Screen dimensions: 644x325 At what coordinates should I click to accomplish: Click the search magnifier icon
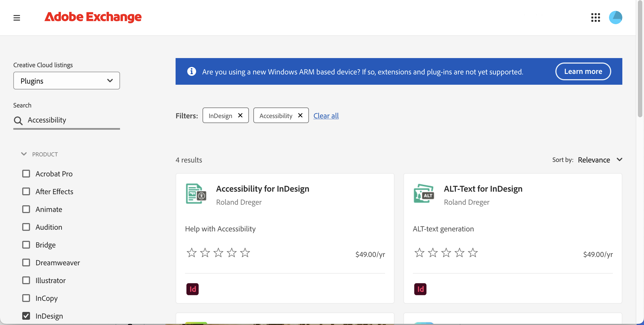click(18, 121)
